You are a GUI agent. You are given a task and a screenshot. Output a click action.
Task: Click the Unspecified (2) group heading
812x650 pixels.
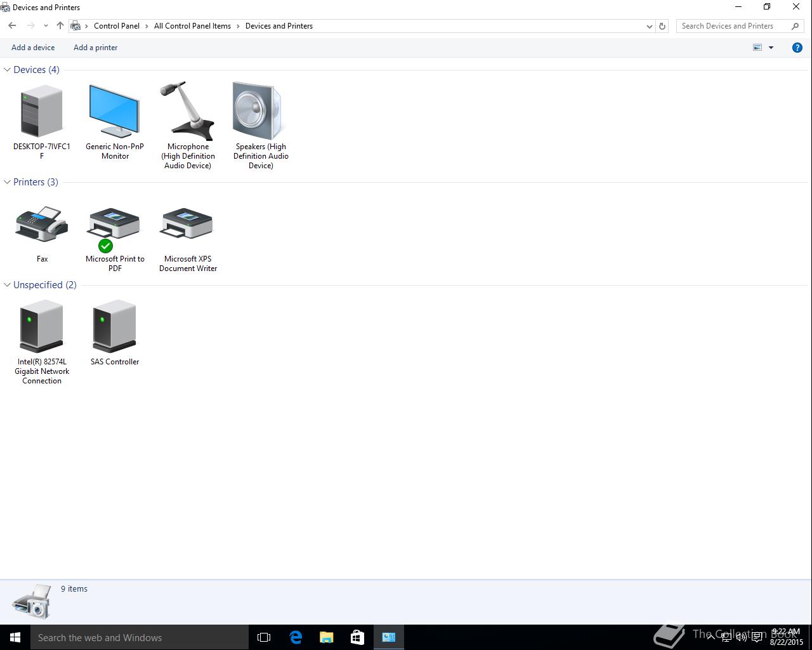pos(45,285)
